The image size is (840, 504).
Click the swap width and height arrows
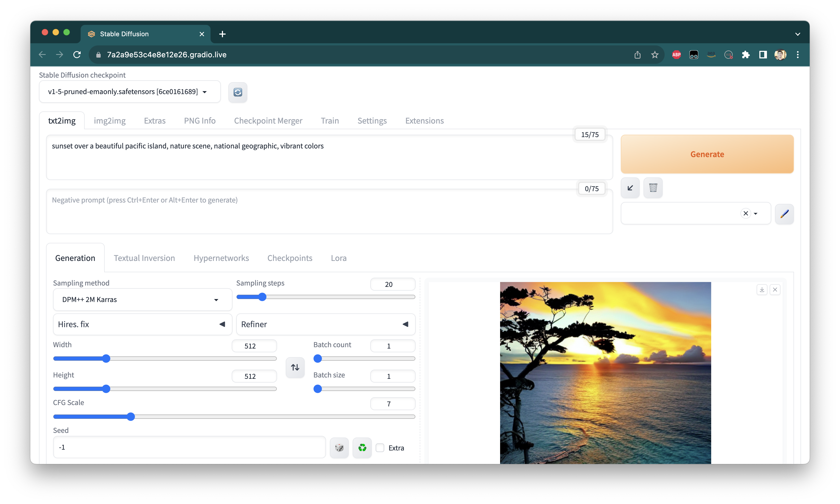tap(295, 367)
